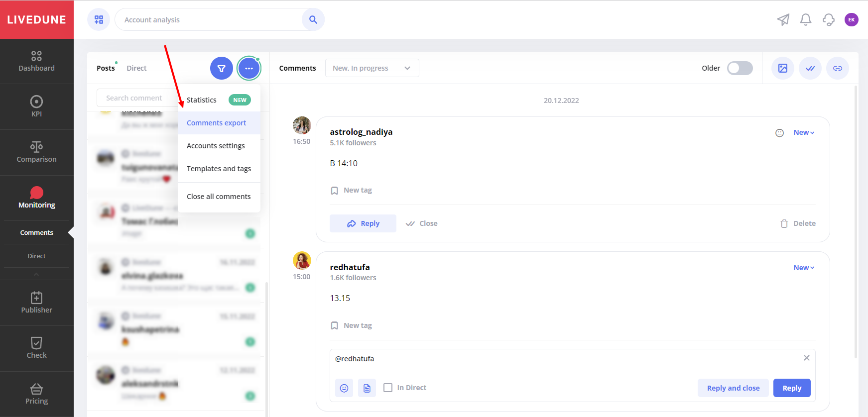Click the paper plane icon in header
The width and height of the screenshot is (868, 417).
coord(783,20)
